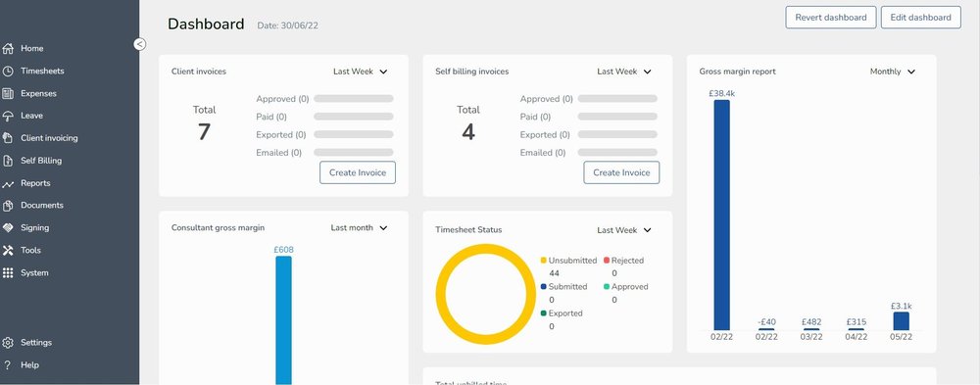Open Reports from sidebar
Viewport: 980px width, 385px height.
(35, 183)
